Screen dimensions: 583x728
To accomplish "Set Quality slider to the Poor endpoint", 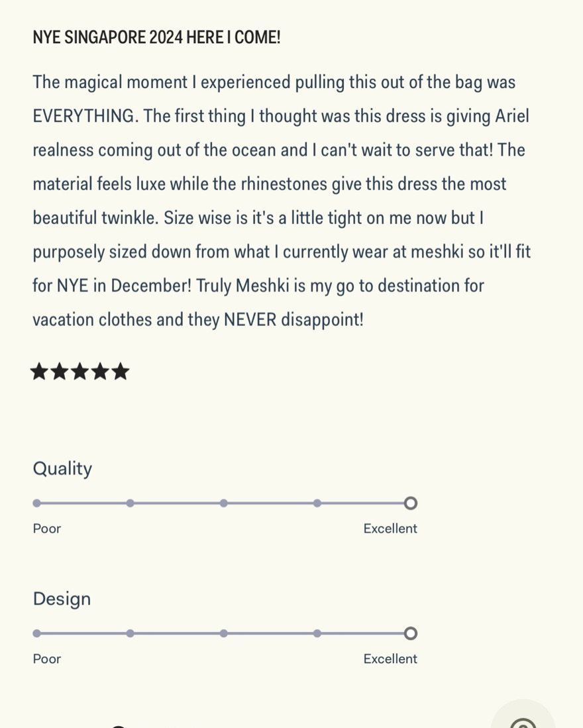I will 36,503.
